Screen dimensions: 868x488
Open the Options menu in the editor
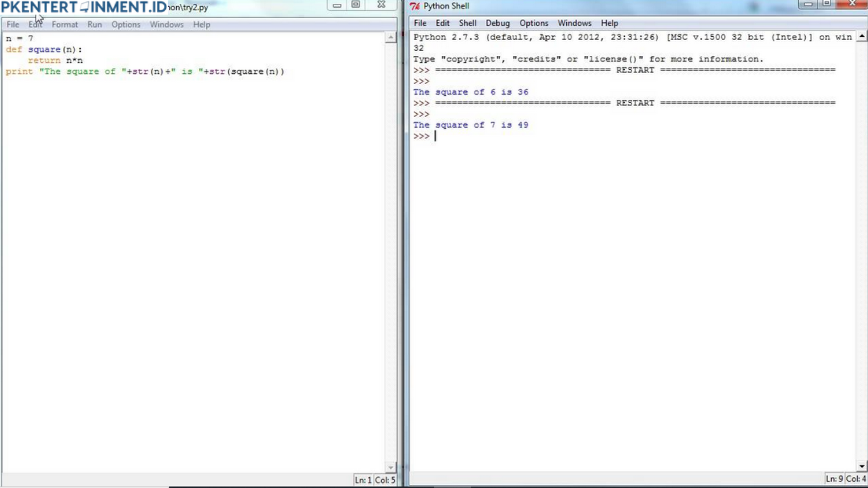(125, 24)
